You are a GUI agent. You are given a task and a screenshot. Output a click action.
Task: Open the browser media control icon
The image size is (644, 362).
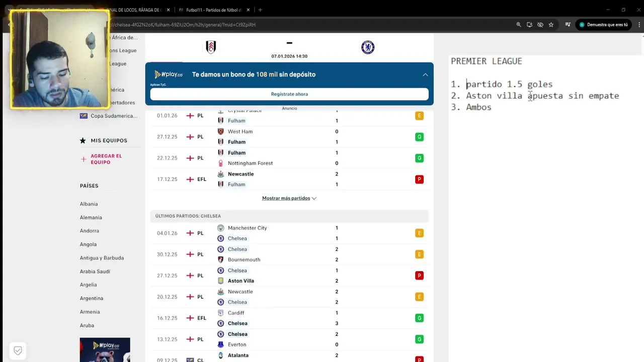(568, 25)
